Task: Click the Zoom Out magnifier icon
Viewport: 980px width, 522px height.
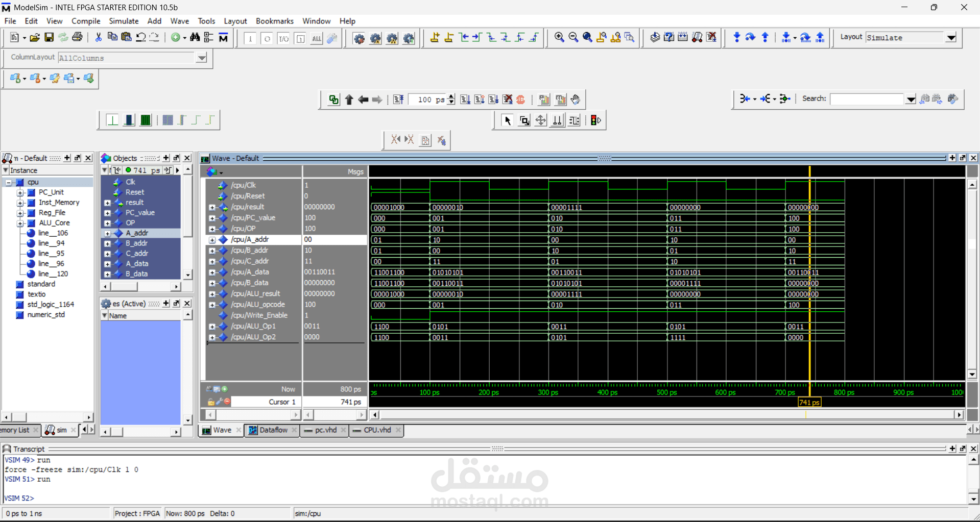Action: pyautogui.click(x=573, y=37)
